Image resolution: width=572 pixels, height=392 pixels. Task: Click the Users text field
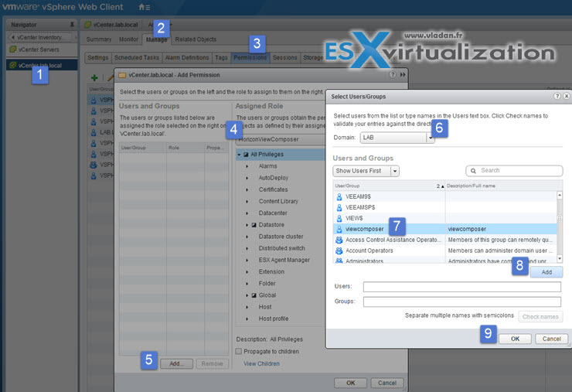tap(461, 287)
